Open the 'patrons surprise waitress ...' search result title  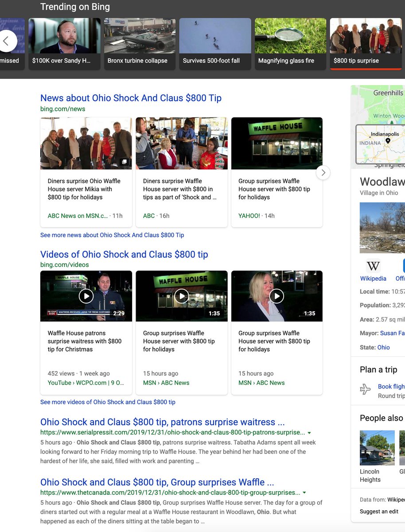coord(163,422)
